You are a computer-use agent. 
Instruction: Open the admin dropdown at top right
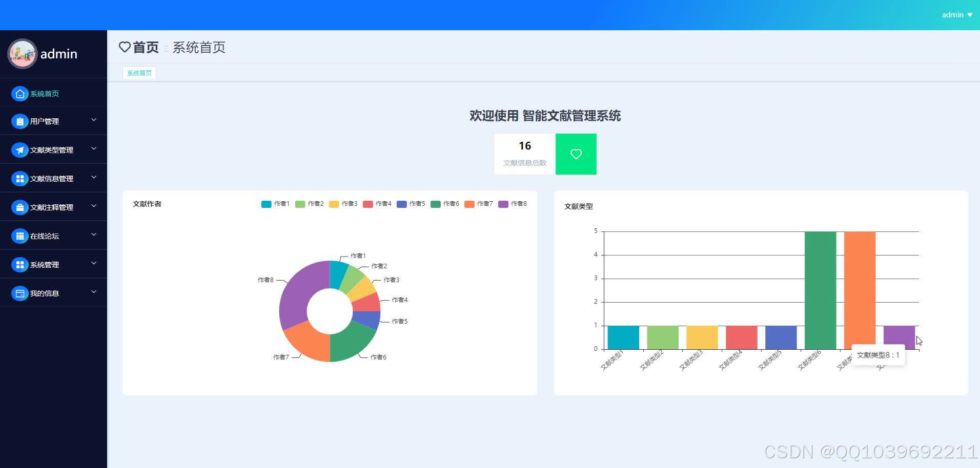tap(956, 14)
